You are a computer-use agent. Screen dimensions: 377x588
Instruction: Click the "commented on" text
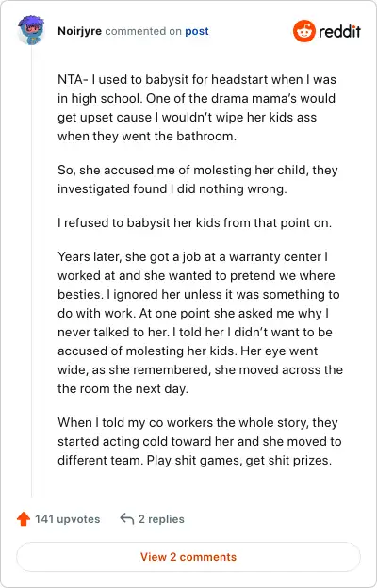[x=143, y=31]
